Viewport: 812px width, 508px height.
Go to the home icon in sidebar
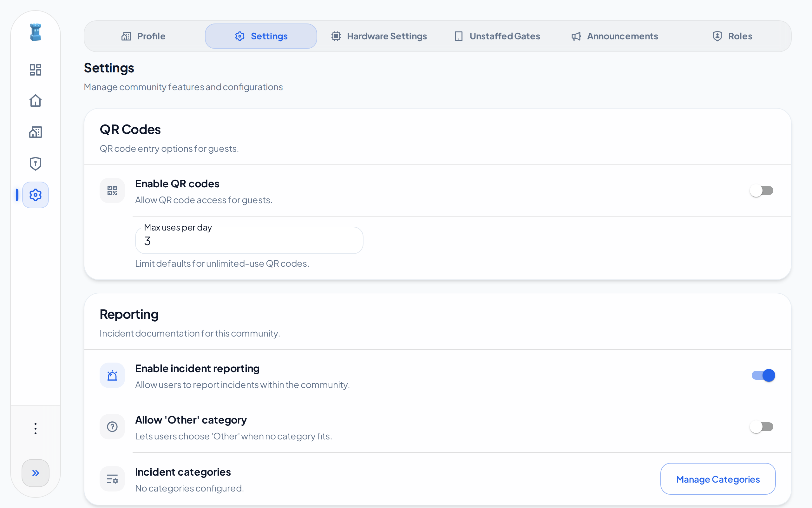point(36,101)
